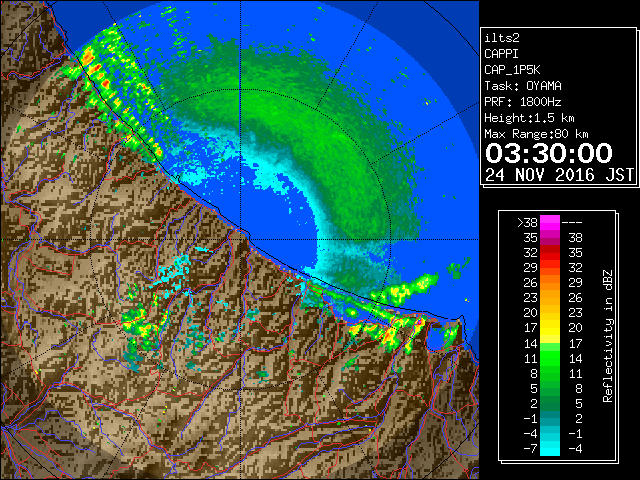Click the '-7' legend value at bottom
Viewport: 640px width, 480px height.
tap(530, 449)
